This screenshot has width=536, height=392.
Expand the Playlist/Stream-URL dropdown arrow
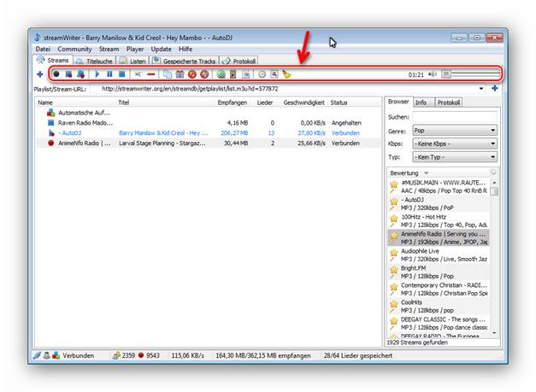(x=481, y=89)
